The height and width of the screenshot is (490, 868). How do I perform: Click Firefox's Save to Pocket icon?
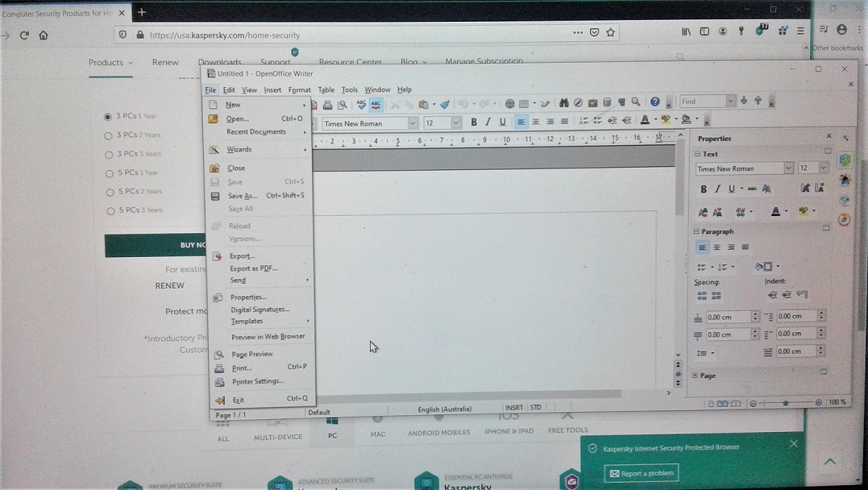(x=594, y=32)
